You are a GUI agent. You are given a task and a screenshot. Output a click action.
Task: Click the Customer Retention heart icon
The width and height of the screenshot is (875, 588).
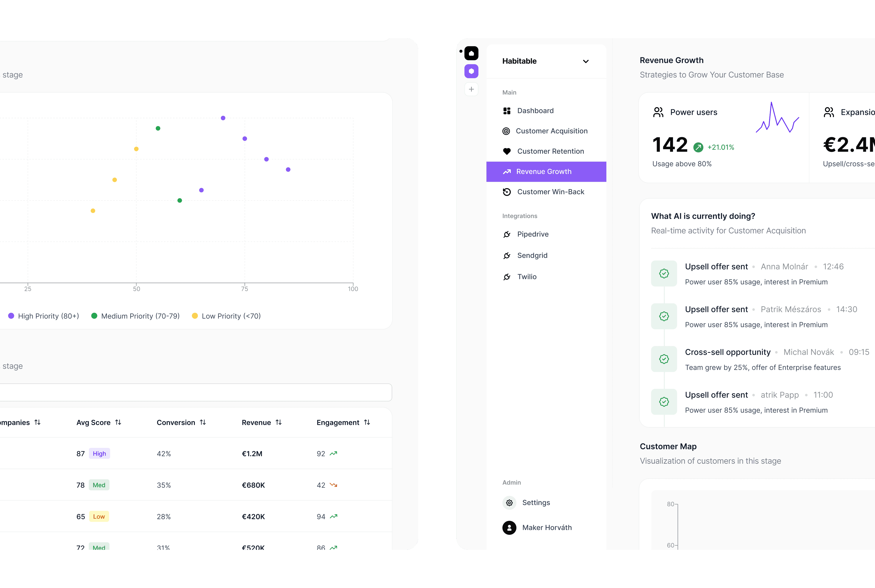click(x=507, y=151)
